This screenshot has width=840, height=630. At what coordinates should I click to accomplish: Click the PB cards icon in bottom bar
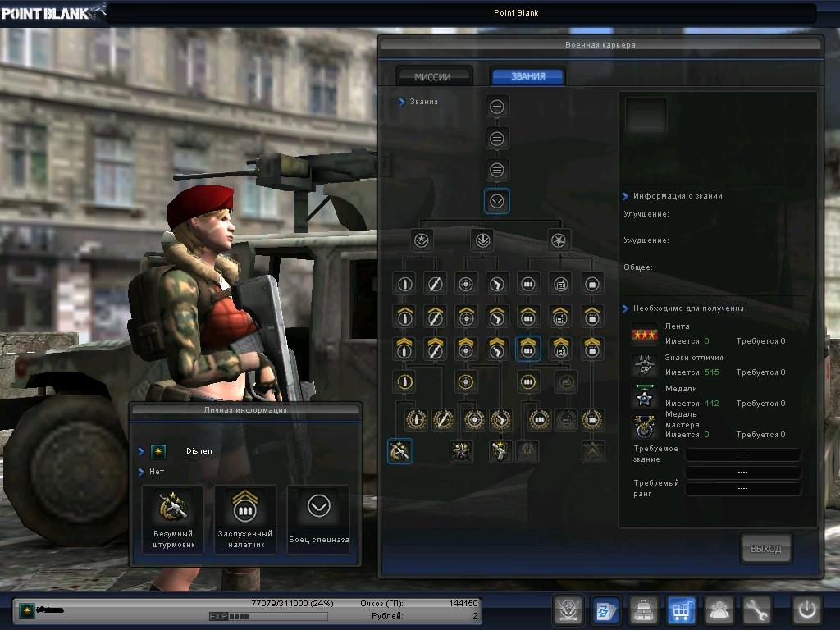click(606, 611)
